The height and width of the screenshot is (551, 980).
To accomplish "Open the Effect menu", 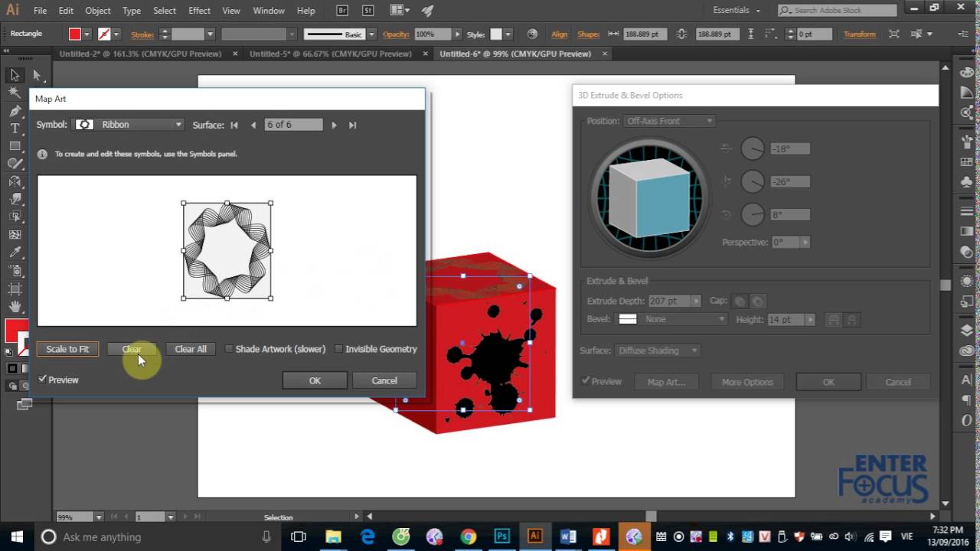I will [x=199, y=10].
